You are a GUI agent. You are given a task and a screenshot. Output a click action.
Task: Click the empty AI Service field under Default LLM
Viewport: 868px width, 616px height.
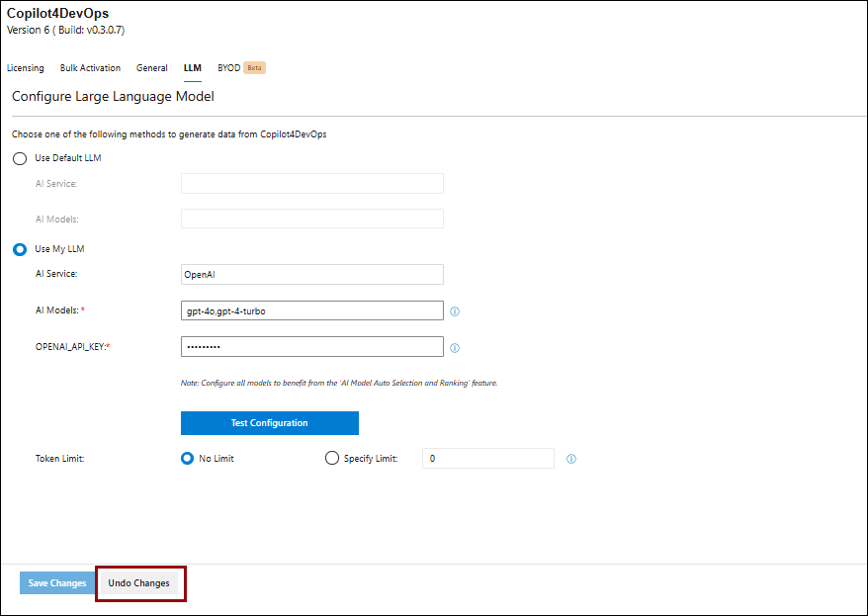311,184
